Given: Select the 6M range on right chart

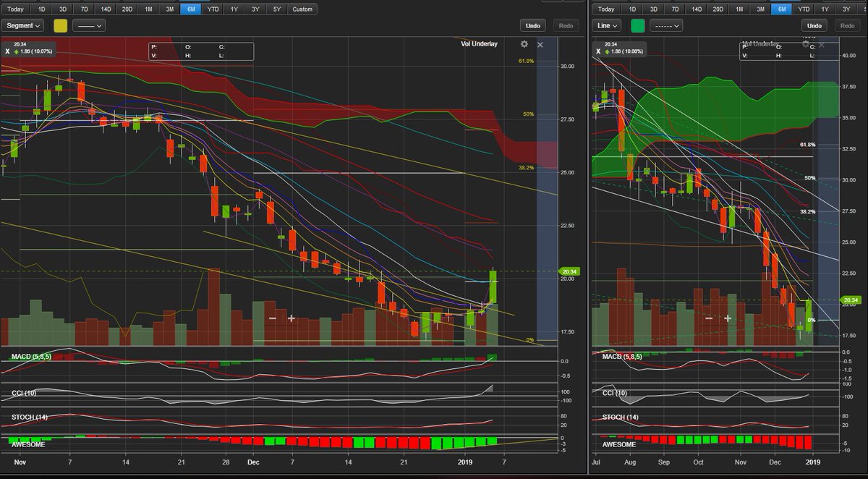Looking at the screenshot, I should click(782, 9).
